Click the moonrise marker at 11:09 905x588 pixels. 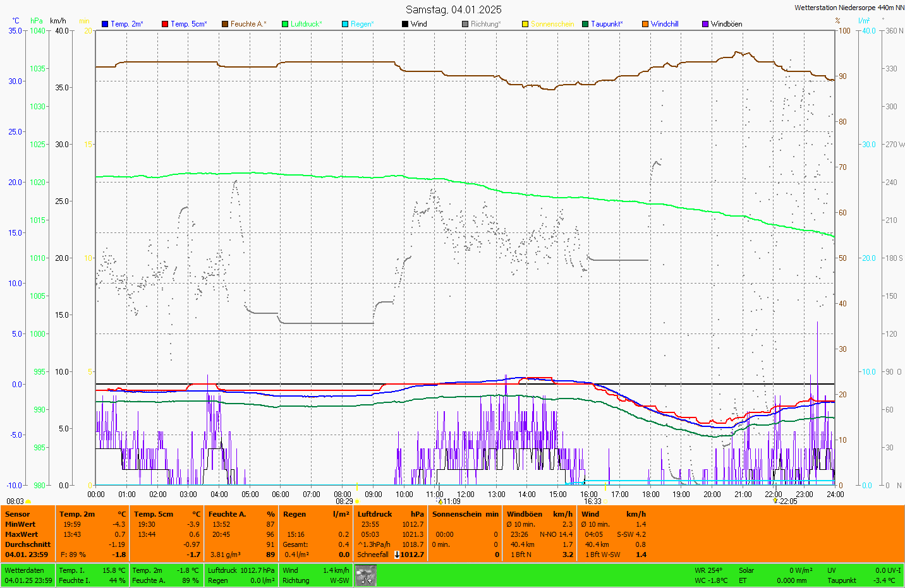coord(440,501)
